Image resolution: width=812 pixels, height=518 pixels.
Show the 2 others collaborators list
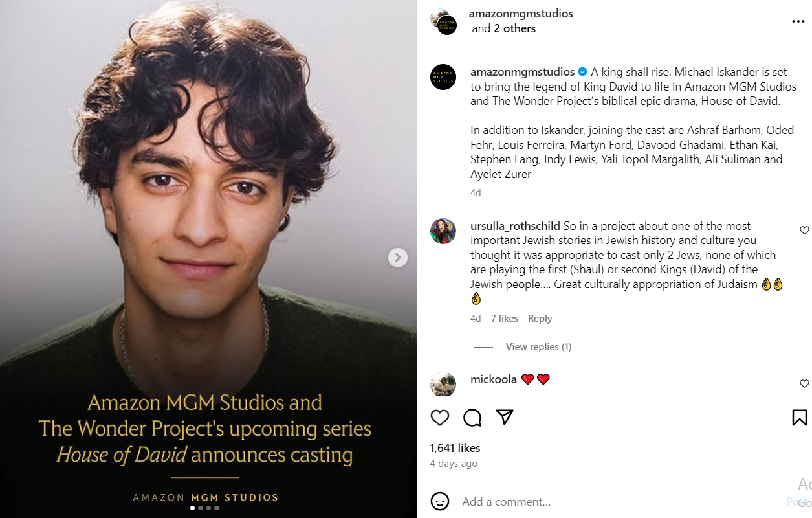pyautogui.click(x=514, y=28)
